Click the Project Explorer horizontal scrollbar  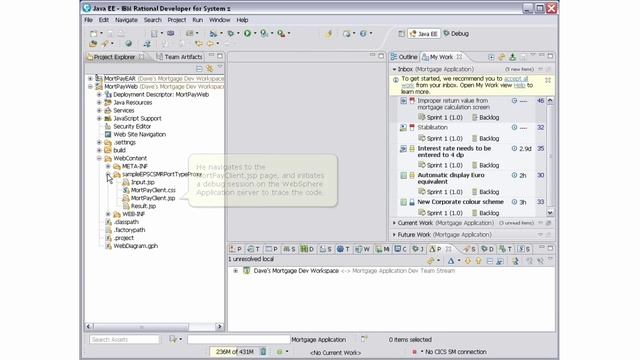(141, 327)
